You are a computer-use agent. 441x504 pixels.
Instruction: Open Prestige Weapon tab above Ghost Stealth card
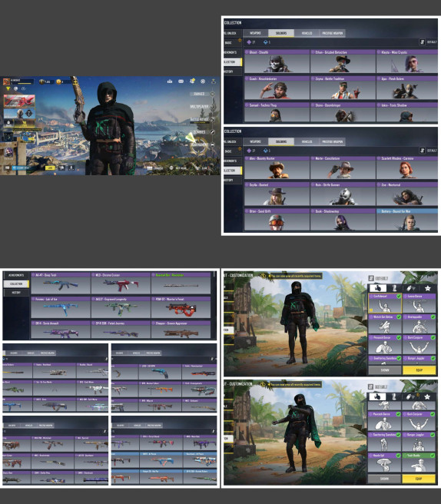click(333, 33)
